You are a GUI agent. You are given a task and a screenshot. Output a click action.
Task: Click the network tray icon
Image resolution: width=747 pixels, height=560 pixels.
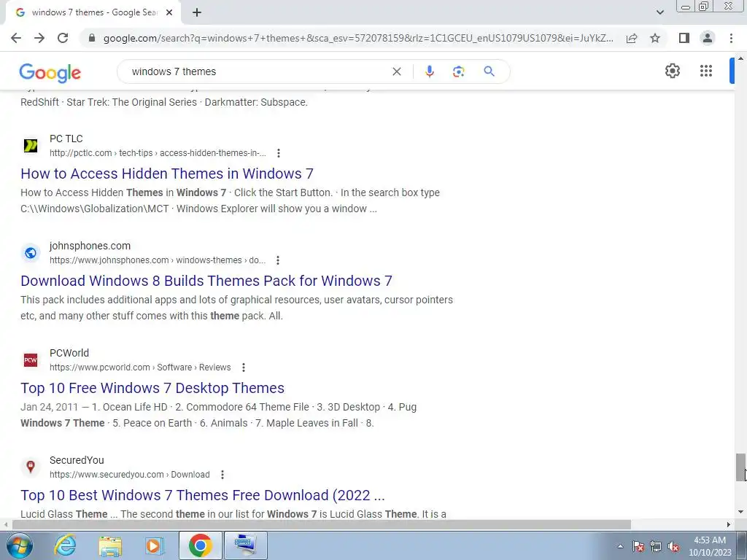[x=656, y=547]
